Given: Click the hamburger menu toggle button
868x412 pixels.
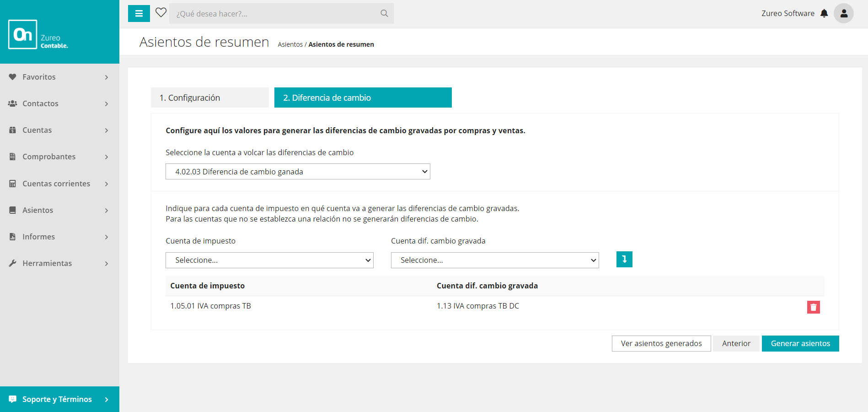Looking at the screenshot, I should click(x=139, y=14).
